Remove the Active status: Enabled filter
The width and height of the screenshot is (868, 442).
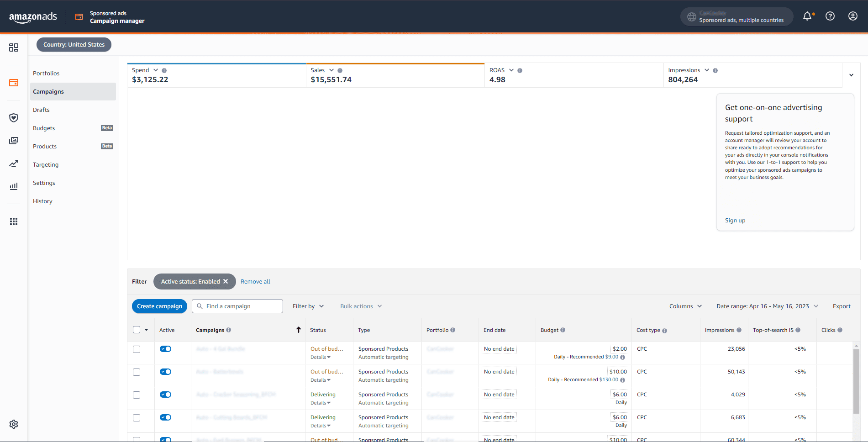(226, 281)
